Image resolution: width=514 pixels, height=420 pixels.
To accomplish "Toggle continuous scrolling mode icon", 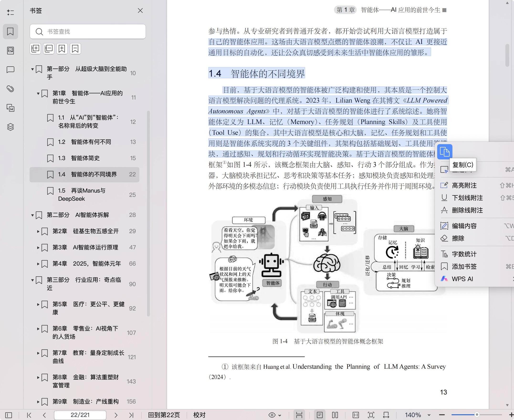I will tap(299, 415).
